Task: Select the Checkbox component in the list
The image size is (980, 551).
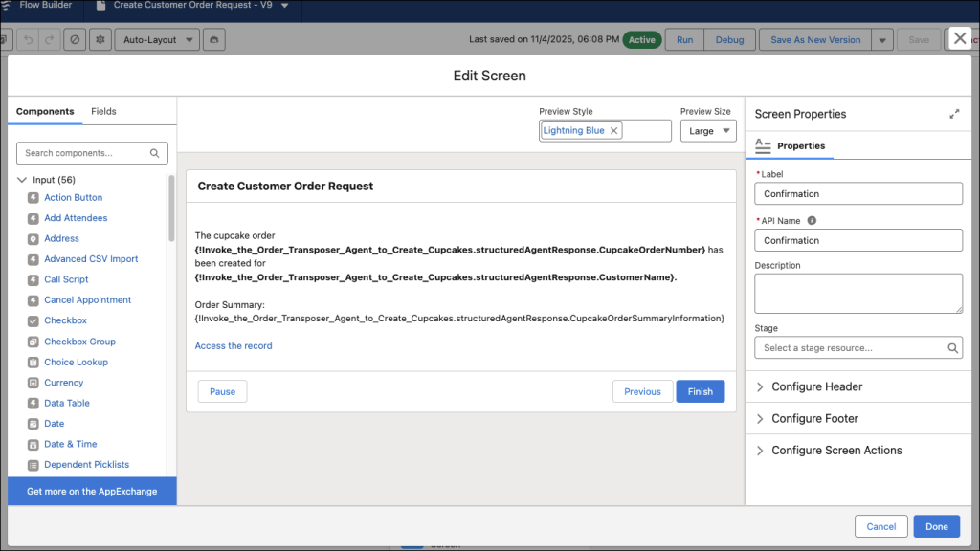Action: (x=65, y=320)
